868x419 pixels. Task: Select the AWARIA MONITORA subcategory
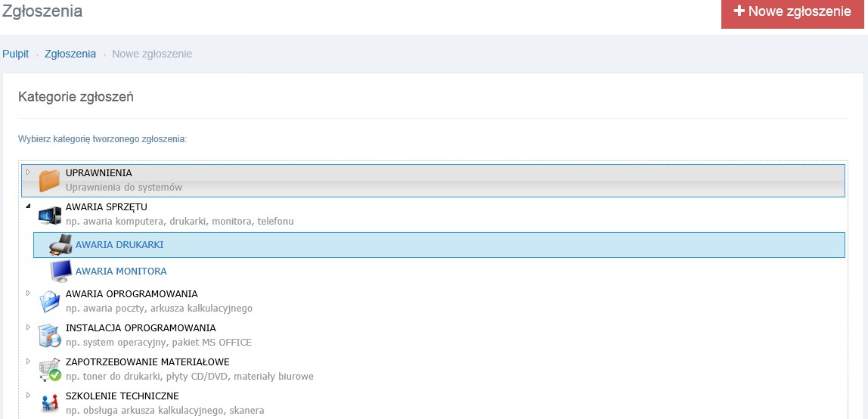pyautogui.click(x=121, y=272)
